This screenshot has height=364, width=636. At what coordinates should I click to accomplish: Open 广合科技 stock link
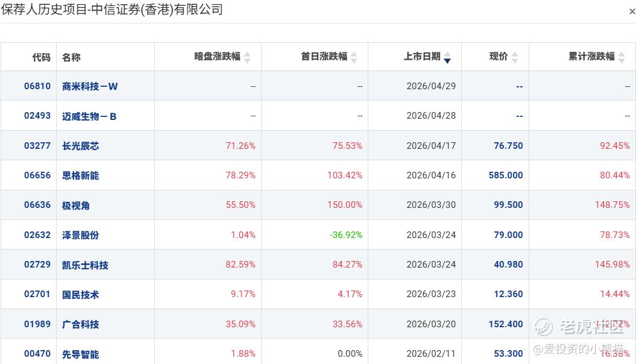click(80, 324)
